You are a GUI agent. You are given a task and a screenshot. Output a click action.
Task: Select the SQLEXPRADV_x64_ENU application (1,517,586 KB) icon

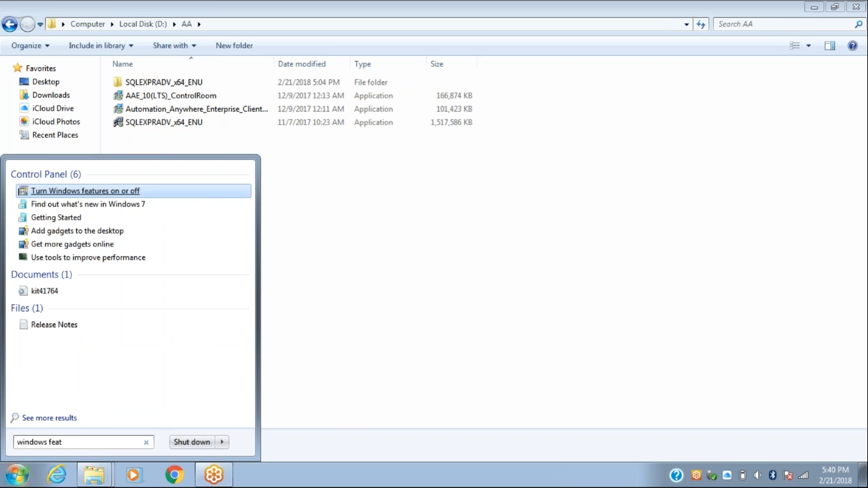tap(118, 123)
